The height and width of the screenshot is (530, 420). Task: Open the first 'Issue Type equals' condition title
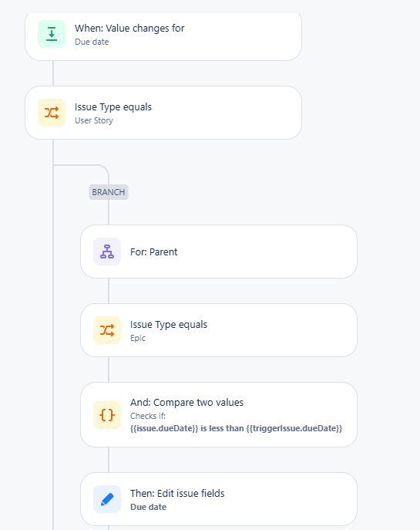[x=113, y=106]
